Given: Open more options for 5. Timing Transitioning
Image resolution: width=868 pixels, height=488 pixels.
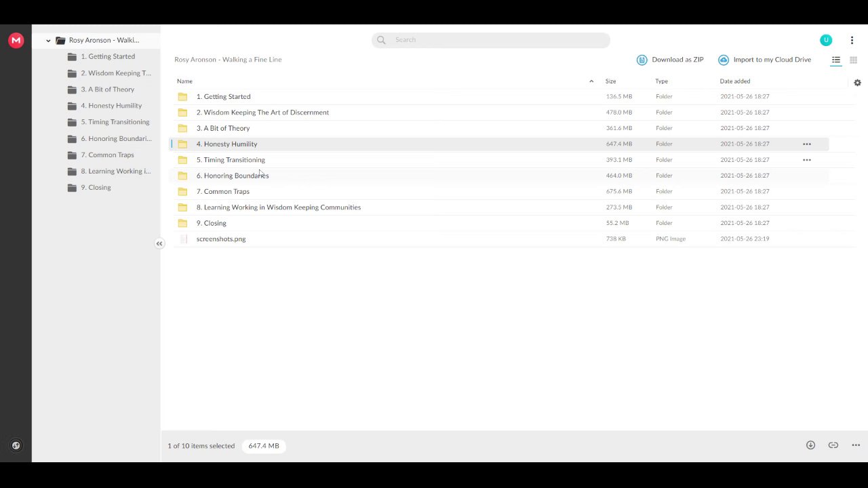Looking at the screenshot, I should click(807, 160).
